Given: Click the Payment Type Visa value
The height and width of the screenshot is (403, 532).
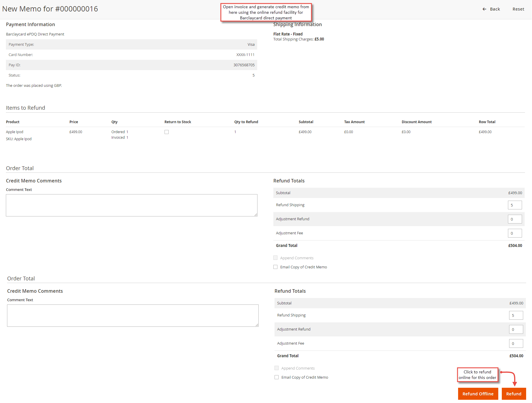Looking at the screenshot, I should (x=251, y=45).
